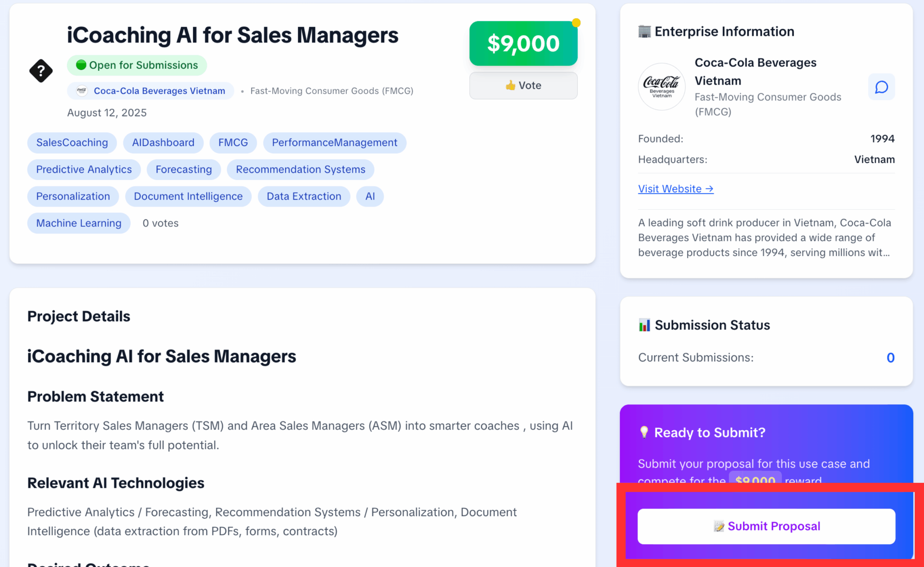Select the AIDashboard tag
Image resolution: width=924 pixels, height=567 pixels.
[163, 143]
